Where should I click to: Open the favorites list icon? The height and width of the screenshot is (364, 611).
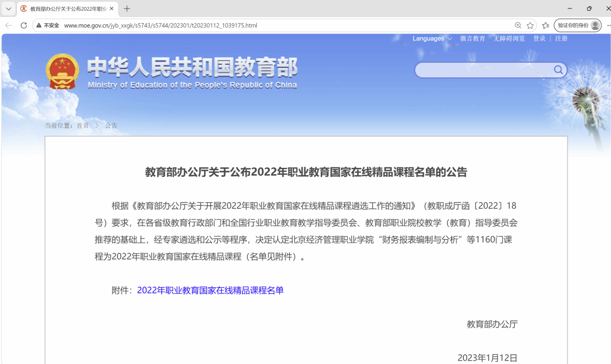click(545, 25)
